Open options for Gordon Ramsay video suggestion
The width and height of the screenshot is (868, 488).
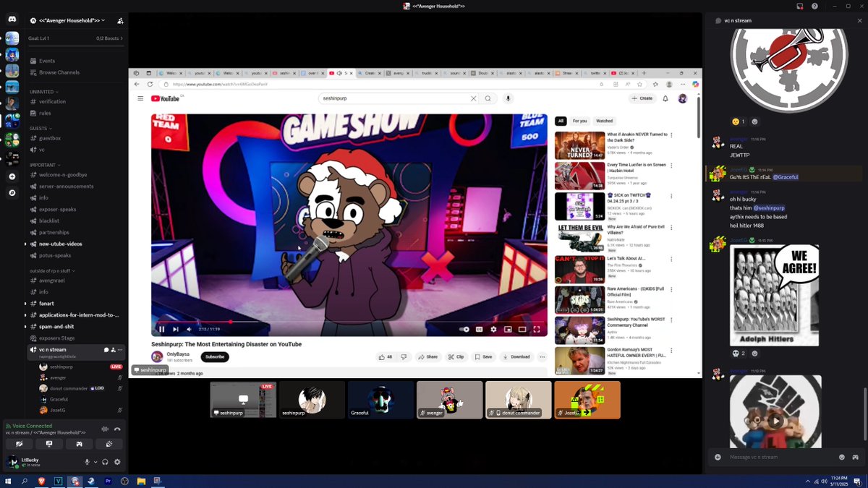[x=671, y=351]
